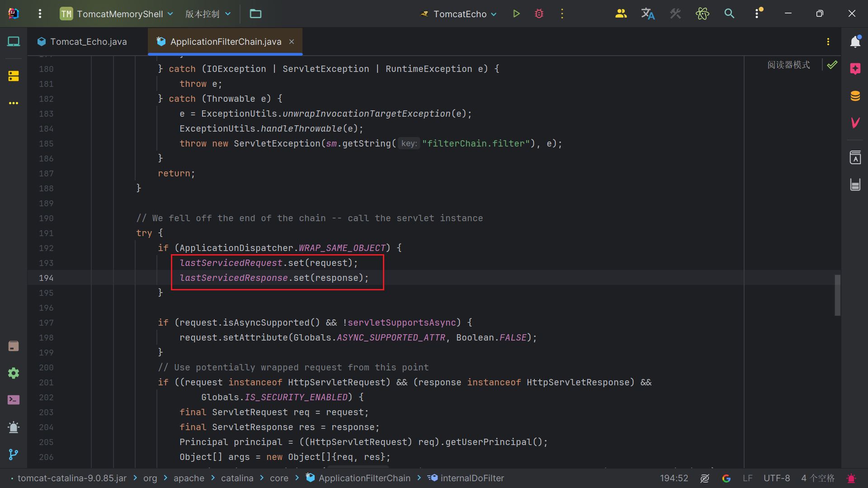Image resolution: width=868 pixels, height=488 pixels.
Task: Open Code With Me collaboration icon
Action: (x=621, y=14)
